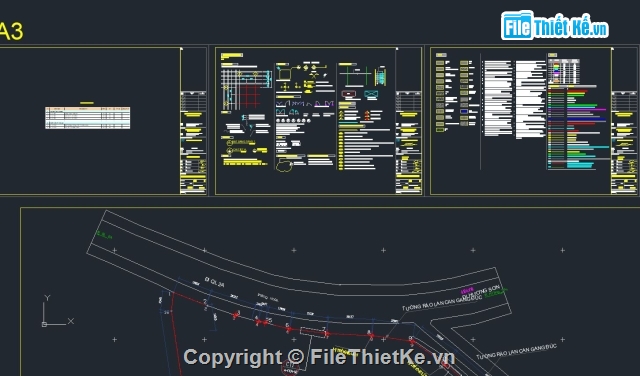640x376 pixels.
Task: Click the red cross-grid symbol in the middle sheet
Action: (x=249, y=96)
